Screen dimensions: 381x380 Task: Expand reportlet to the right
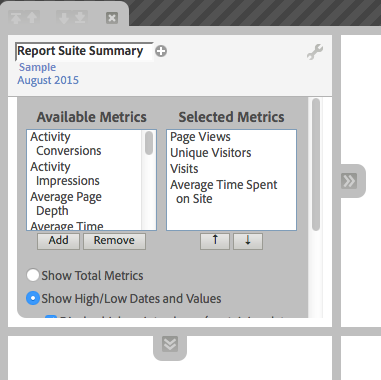pos(349,181)
